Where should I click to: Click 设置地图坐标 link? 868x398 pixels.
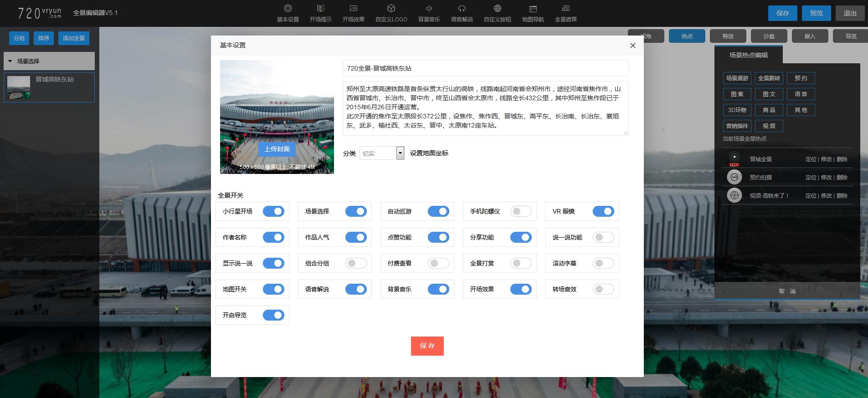(429, 153)
